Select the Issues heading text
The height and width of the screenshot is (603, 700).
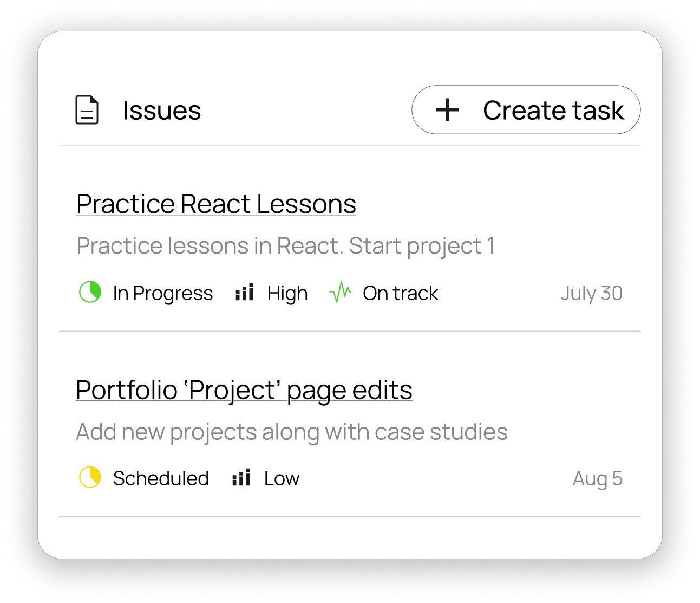[162, 111]
